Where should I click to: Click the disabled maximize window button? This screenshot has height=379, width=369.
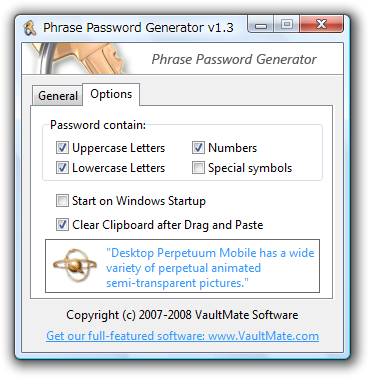[287, 25]
